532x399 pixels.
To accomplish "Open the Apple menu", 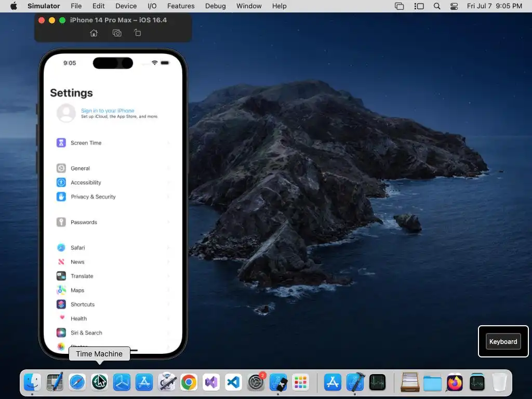I will [14, 6].
